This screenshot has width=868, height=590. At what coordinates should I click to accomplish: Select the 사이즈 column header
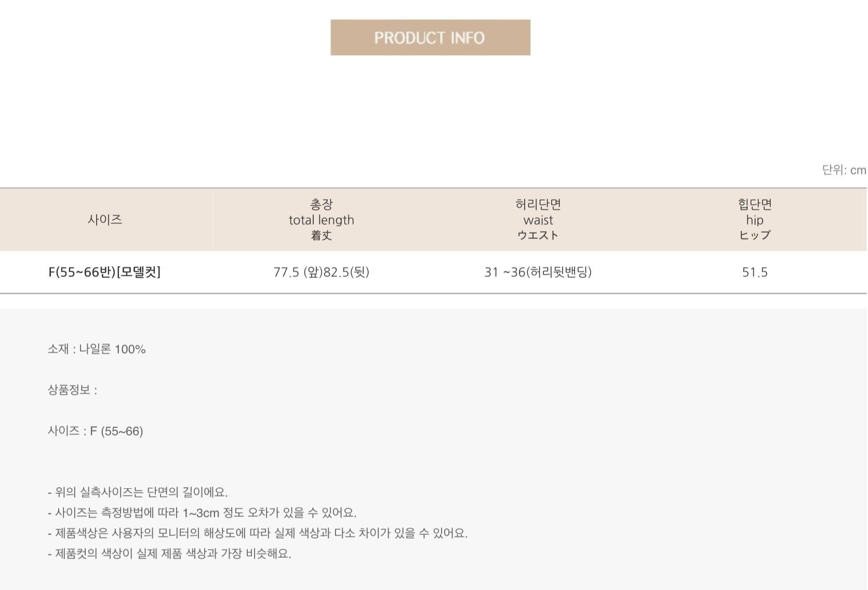point(105,220)
